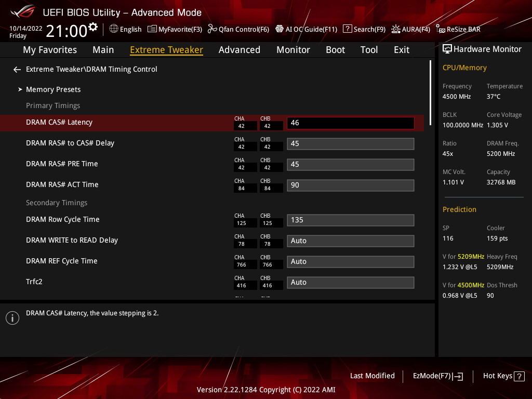The image size is (532, 399).
Task: Open MyFavorite(F3) list icon
Action: (x=152, y=29)
